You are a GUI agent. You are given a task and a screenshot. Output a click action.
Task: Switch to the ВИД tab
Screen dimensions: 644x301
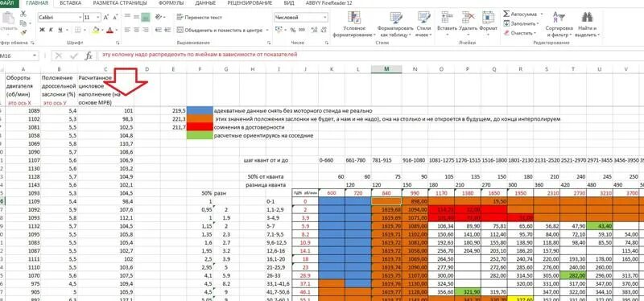(288, 3)
